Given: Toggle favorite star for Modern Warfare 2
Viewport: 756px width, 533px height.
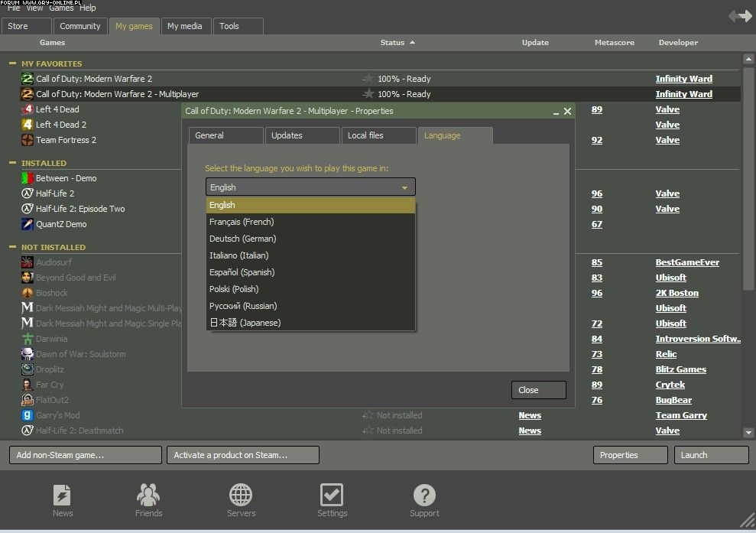Looking at the screenshot, I should coord(368,79).
